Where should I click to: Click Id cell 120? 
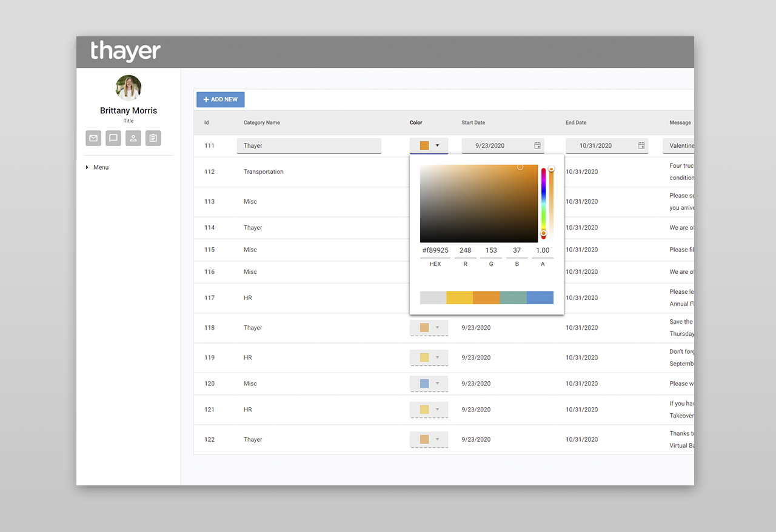[x=210, y=384]
